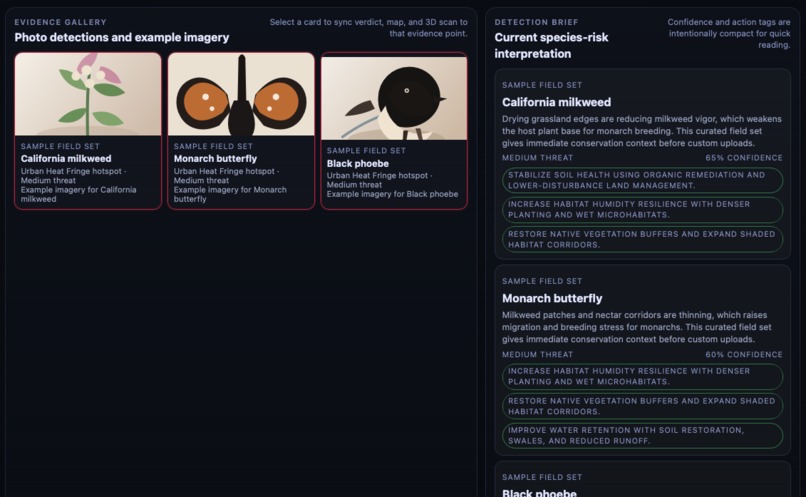Open California milkweed heading in detection brief

click(557, 102)
